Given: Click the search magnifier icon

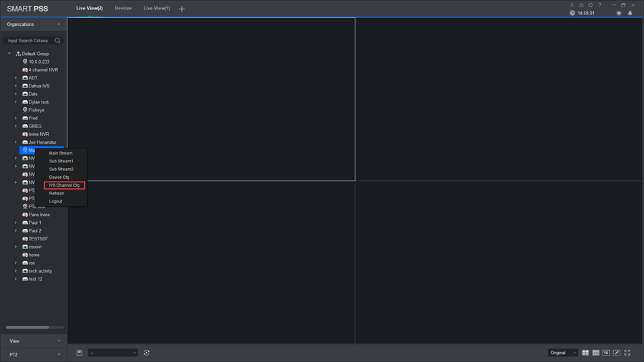Looking at the screenshot, I should click(57, 41).
